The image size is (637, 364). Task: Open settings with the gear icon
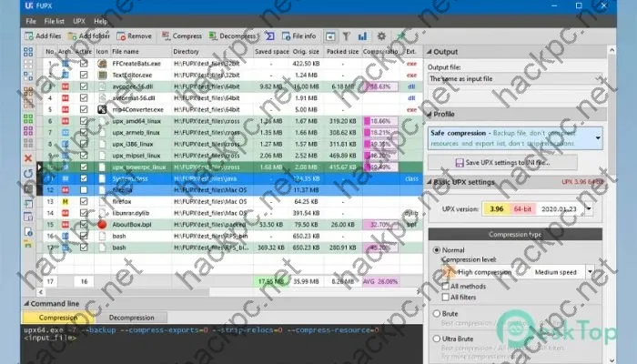click(x=381, y=36)
